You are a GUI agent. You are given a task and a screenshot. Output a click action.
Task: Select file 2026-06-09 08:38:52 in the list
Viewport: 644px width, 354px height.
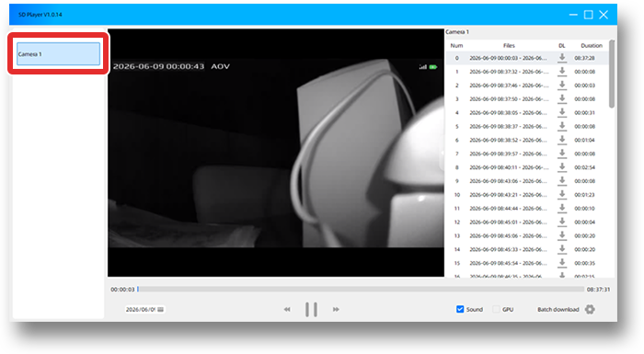(508, 140)
